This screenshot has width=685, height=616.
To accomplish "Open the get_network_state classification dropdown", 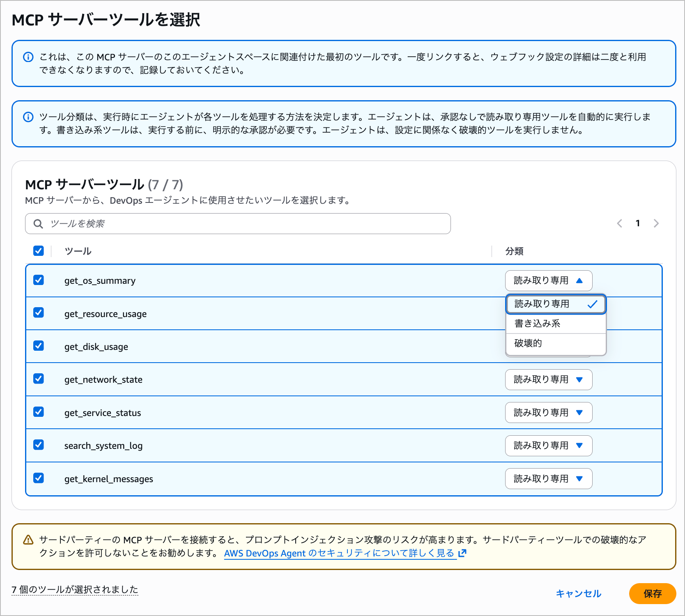I will (x=549, y=379).
